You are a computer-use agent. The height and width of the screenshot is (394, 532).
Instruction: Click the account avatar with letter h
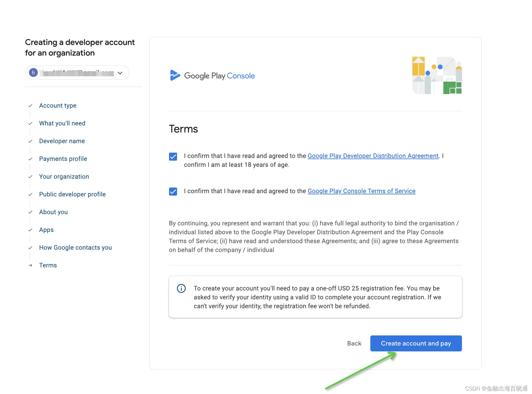(33, 72)
